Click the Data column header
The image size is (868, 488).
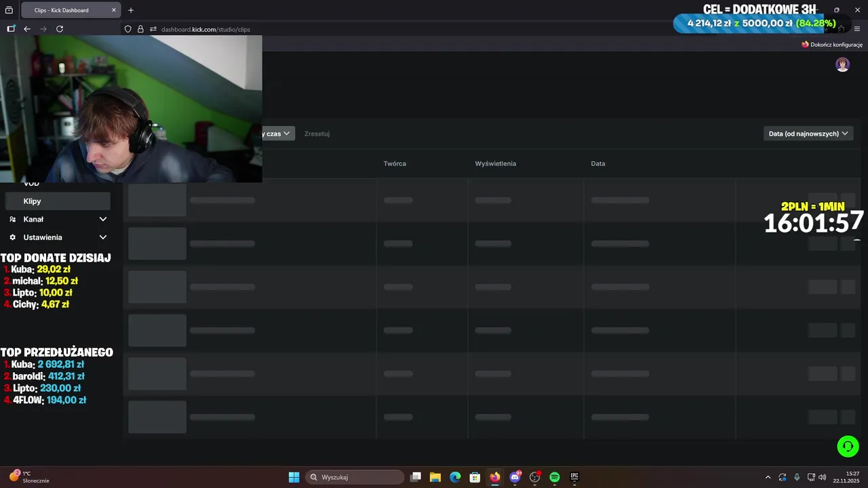coord(598,163)
